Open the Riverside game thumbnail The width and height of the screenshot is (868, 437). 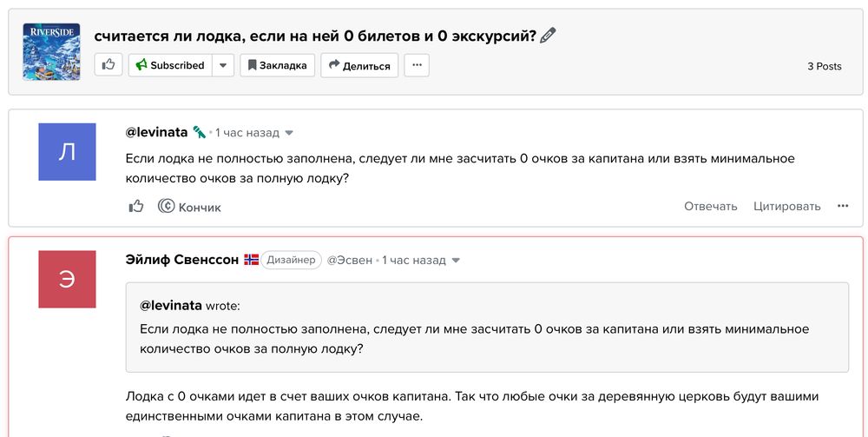point(51,51)
